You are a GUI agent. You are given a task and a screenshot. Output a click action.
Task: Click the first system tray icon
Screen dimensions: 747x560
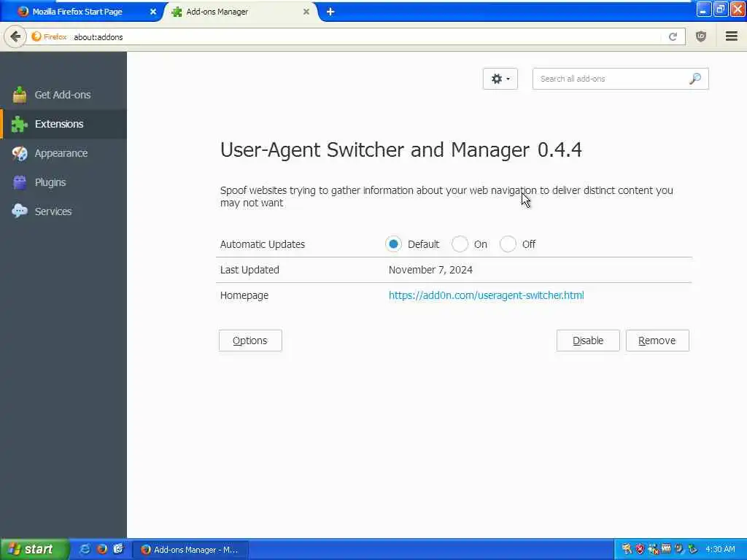[x=627, y=549]
